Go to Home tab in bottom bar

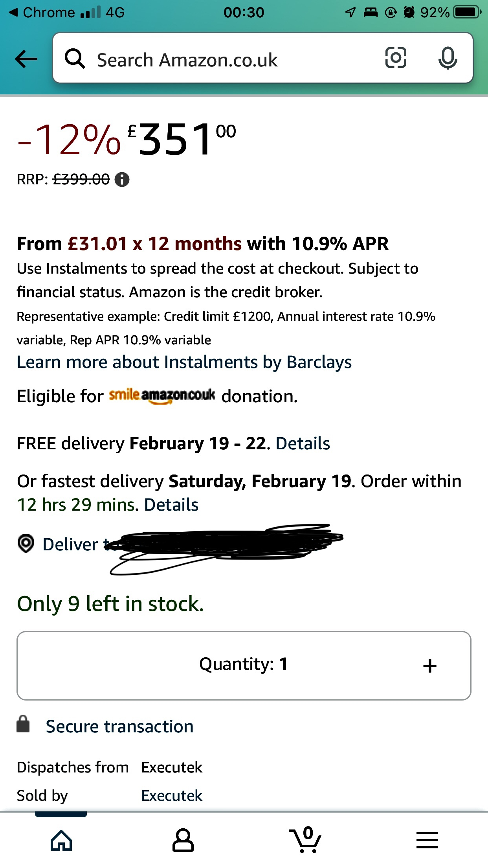click(61, 840)
